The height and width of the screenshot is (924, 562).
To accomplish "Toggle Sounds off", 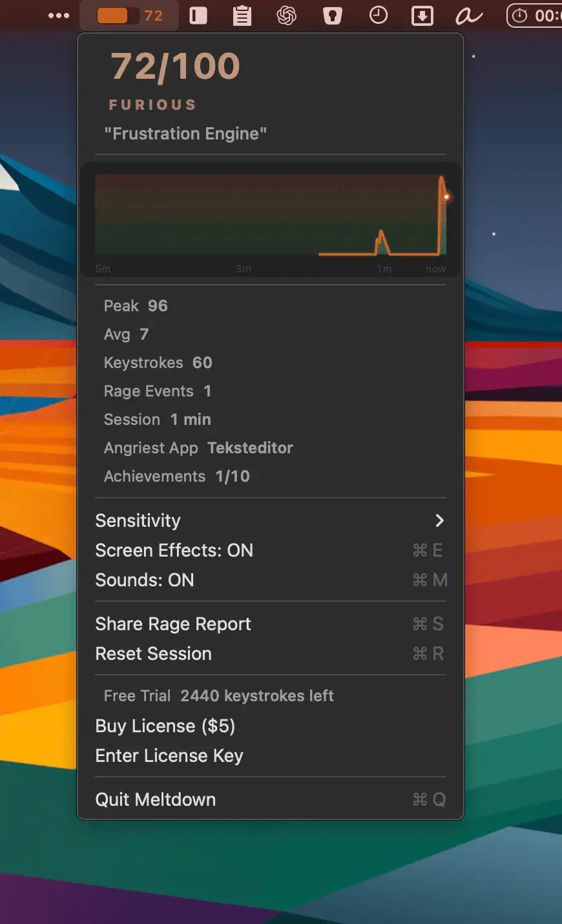I will (145, 580).
